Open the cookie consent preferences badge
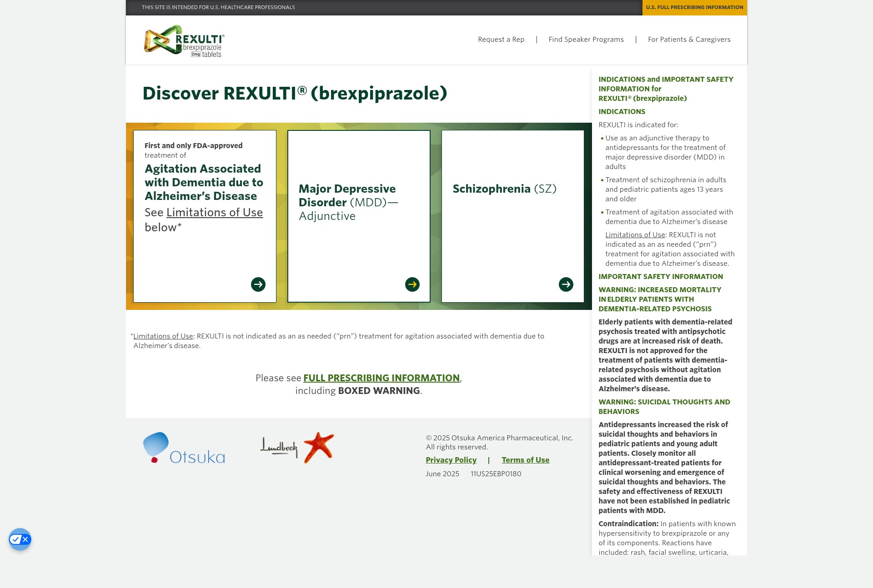The width and height of the screenshot is (873, 588). [20, 539]
